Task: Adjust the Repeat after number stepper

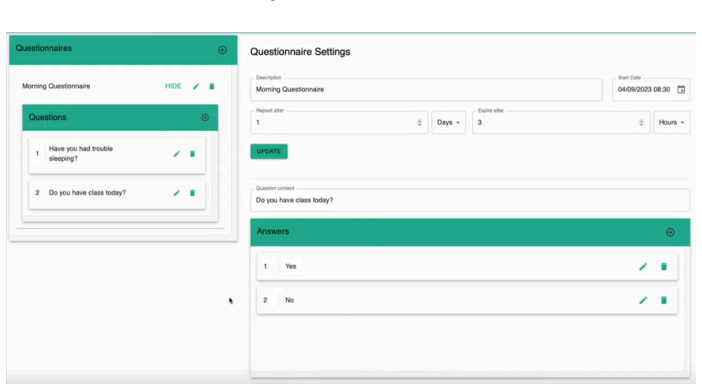Action: click(x=419, y=122)
